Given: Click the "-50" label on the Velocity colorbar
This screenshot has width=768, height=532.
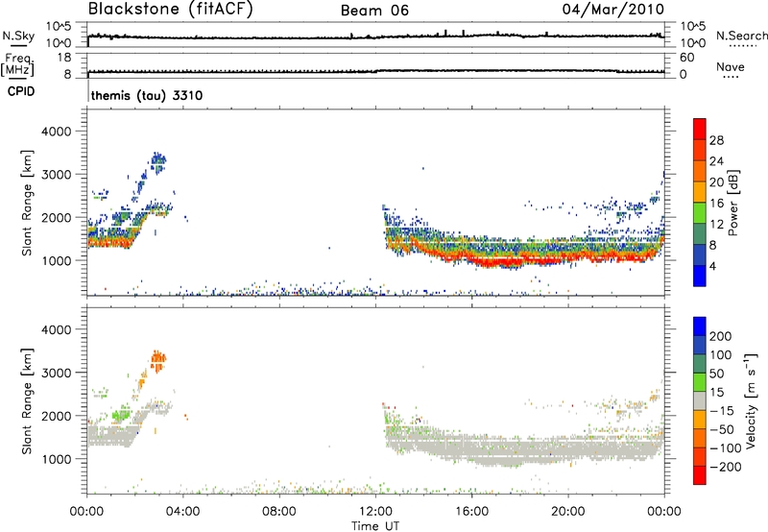Looking at the screenshot, I should pyautogui.click(x=723, y=429).
